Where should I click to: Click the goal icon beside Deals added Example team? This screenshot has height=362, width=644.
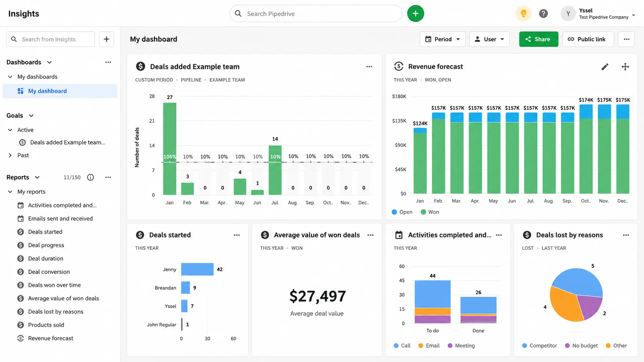(x=22, y=142)
